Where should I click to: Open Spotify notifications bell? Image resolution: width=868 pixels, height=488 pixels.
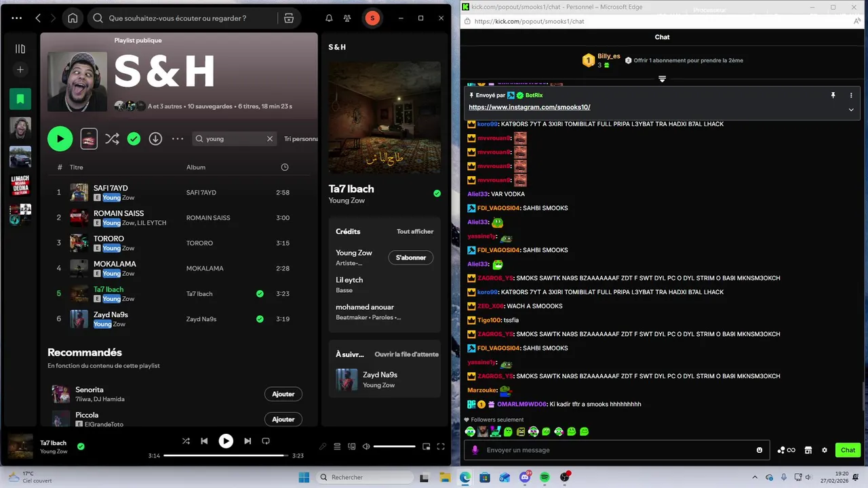coord(329,18)
